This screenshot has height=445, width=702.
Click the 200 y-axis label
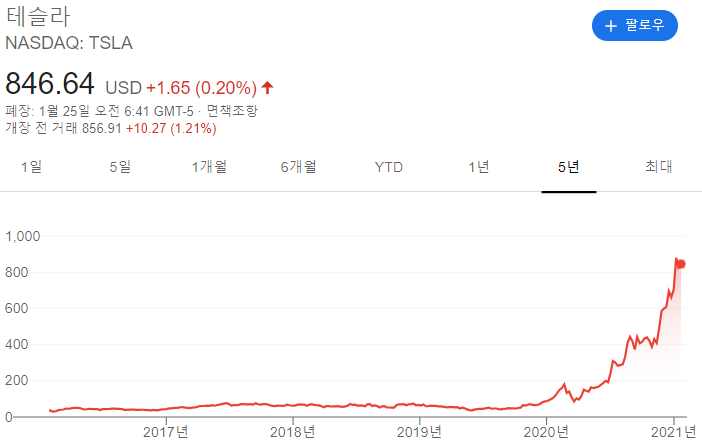pyautogui.click(x=17, y=381)
